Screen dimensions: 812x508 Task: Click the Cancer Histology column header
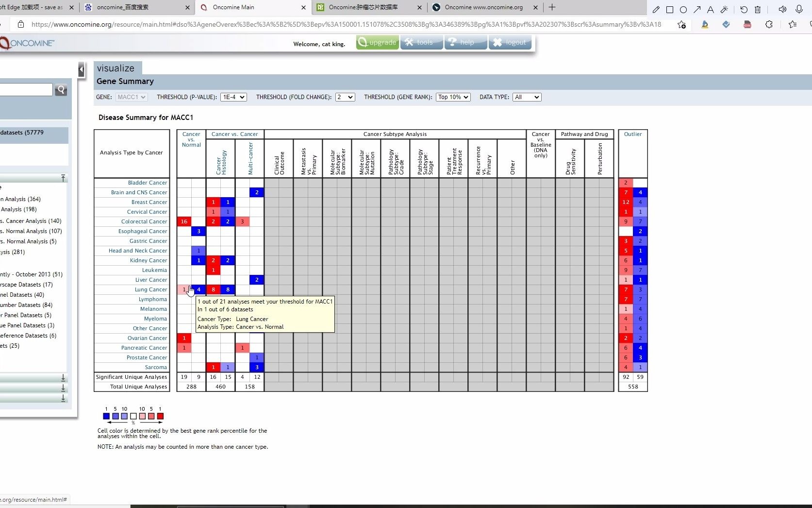point(221,162)
